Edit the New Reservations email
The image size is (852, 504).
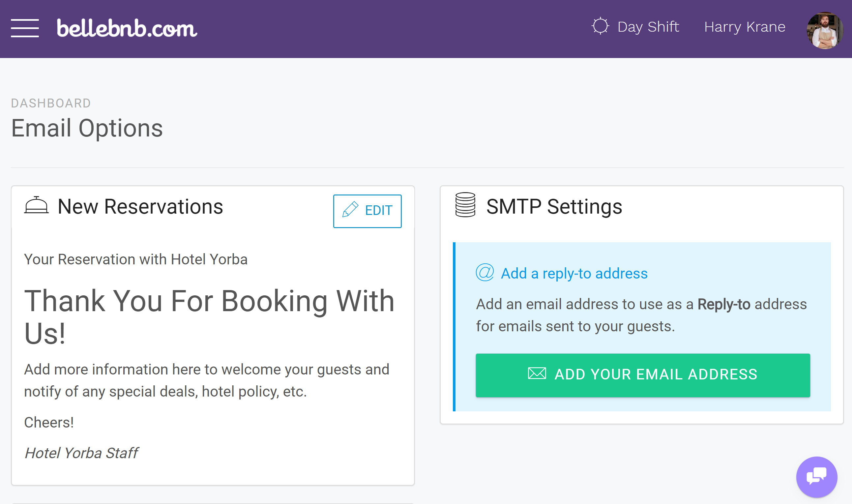367,211
